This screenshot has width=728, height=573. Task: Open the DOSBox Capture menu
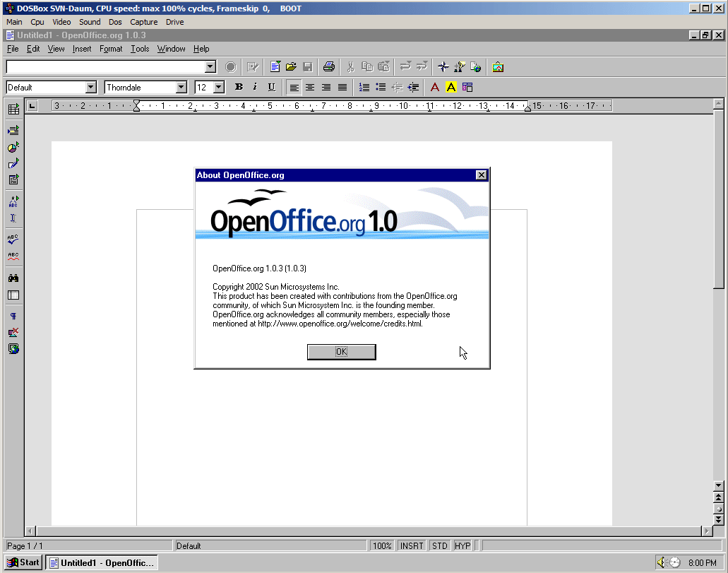[143, 22]
